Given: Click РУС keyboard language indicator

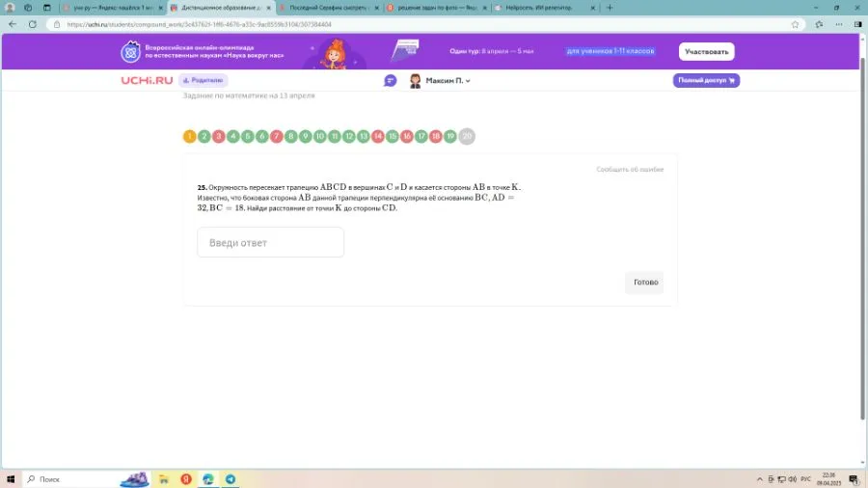Looking at the screenshot, I should click(x=805, y=479).
